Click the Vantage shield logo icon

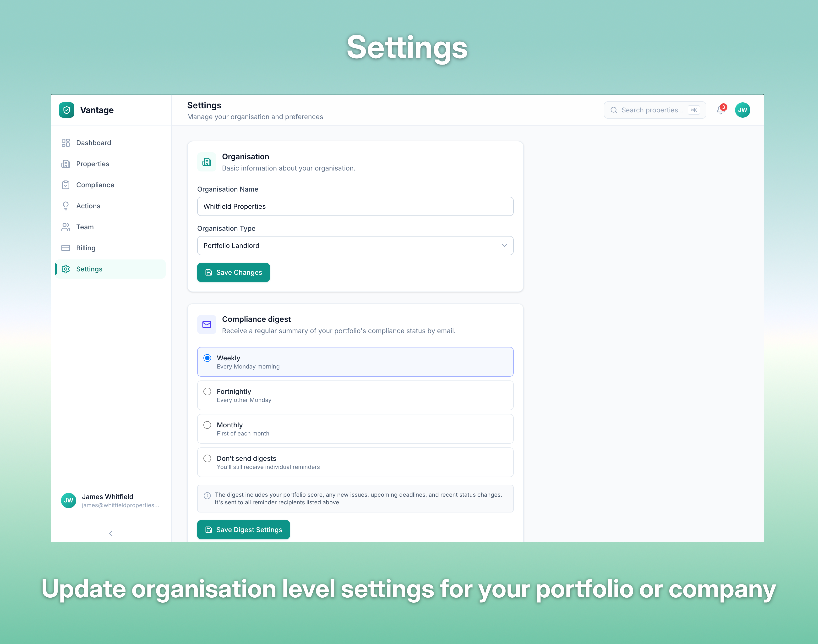point(67,110)
